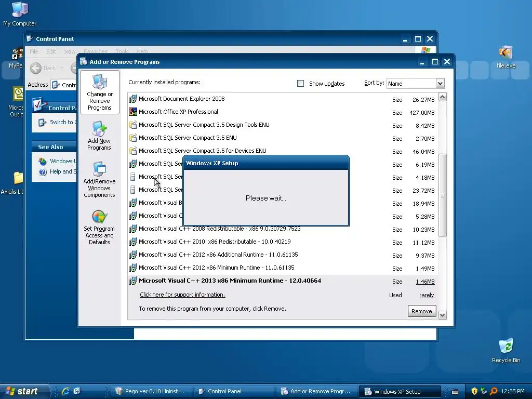Click the Remove button
Screen dimensions: 532x399
(422, 311)
